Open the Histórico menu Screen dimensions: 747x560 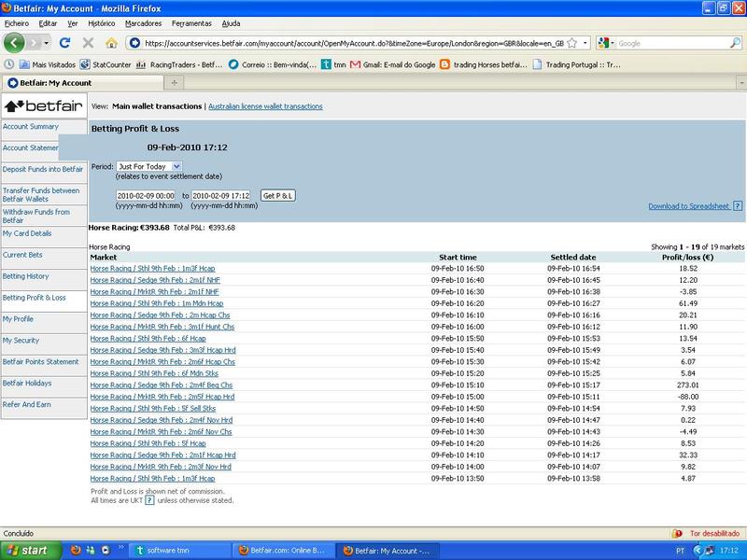click(x=102, y=23)
